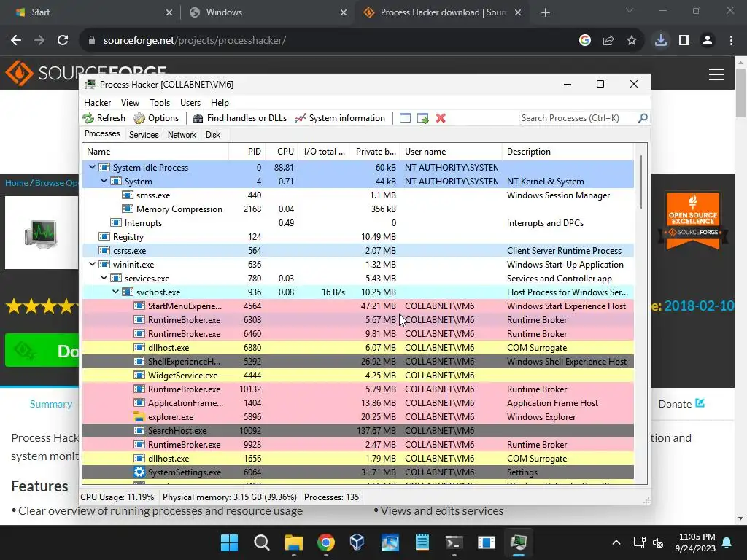Bookmark this page with the star icon
The width and height of the screenshot is (747, 560).
632,41
